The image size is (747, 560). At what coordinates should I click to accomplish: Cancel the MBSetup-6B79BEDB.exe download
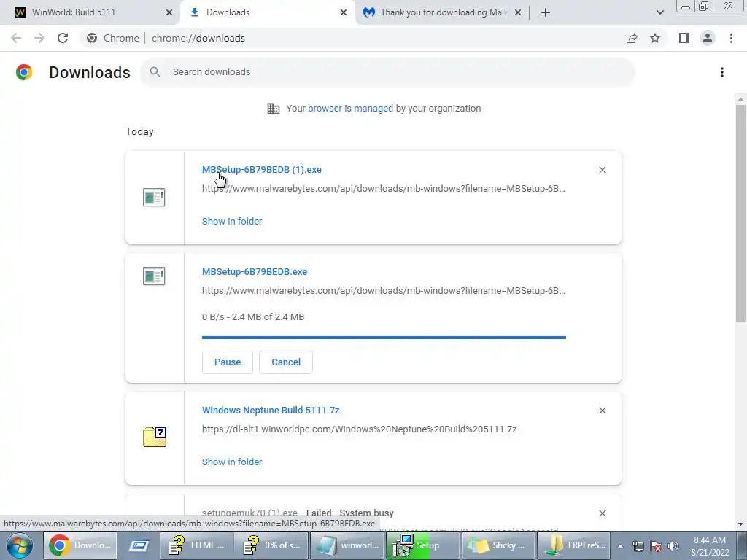[286, 362]
